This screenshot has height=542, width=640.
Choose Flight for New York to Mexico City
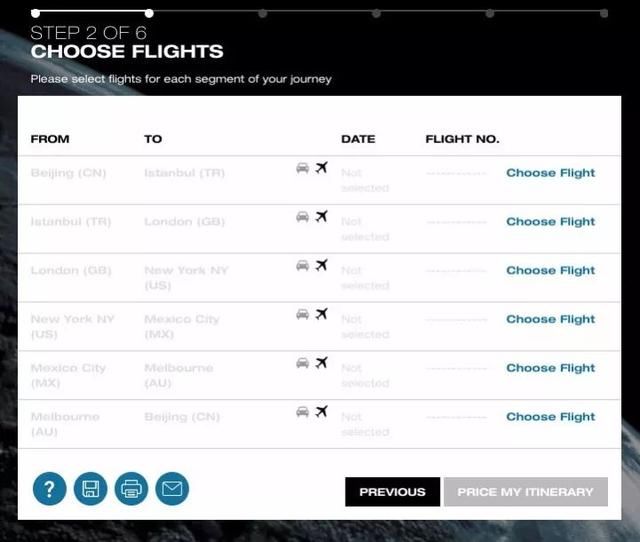point(551,319)
